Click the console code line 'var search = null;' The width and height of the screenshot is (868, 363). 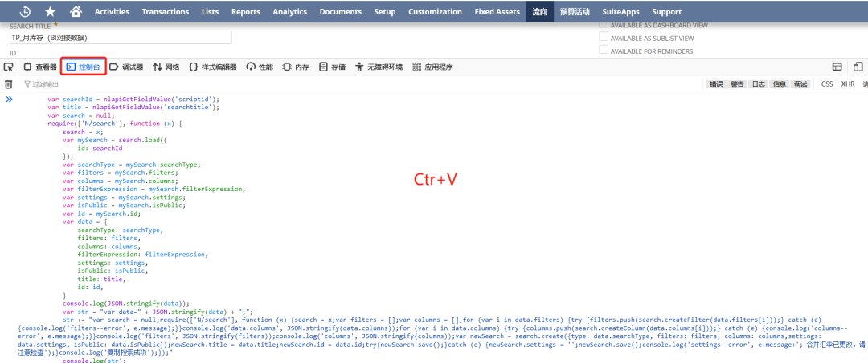coord(80,116)
